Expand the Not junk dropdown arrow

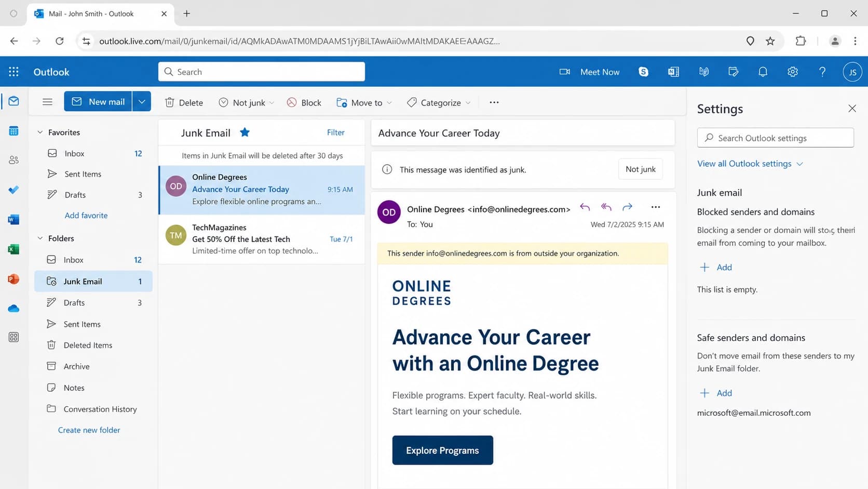(x=272, y=103)
